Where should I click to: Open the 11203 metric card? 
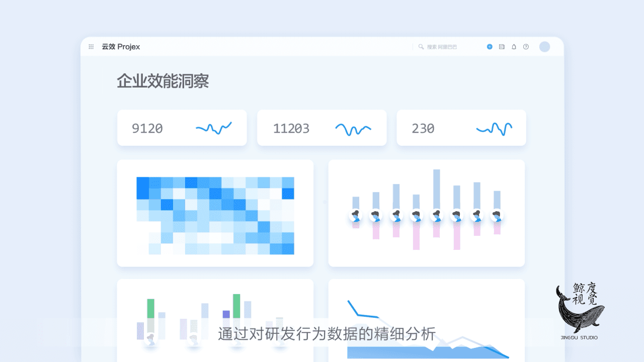click(x=321, y=128)
